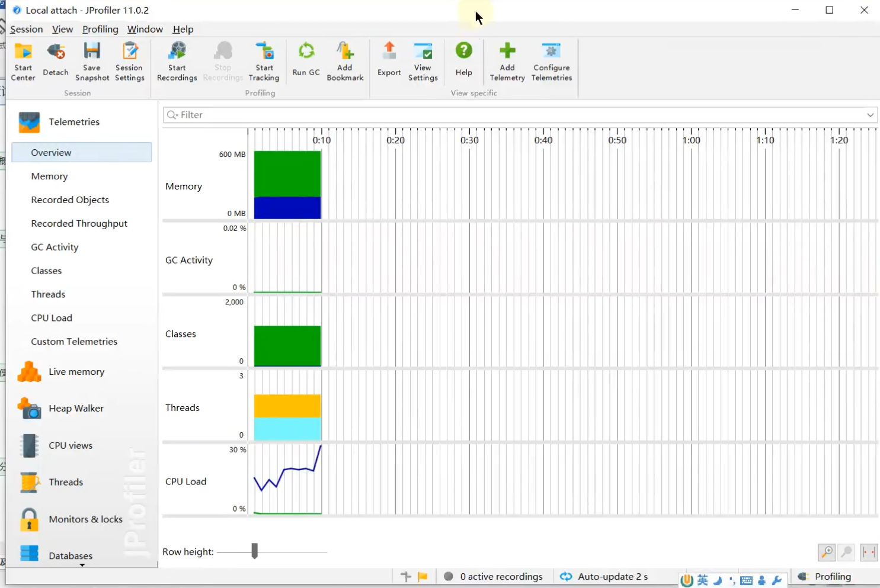Open the Session menu
Screen dimensions: 880x588
[x=26, y=30]
